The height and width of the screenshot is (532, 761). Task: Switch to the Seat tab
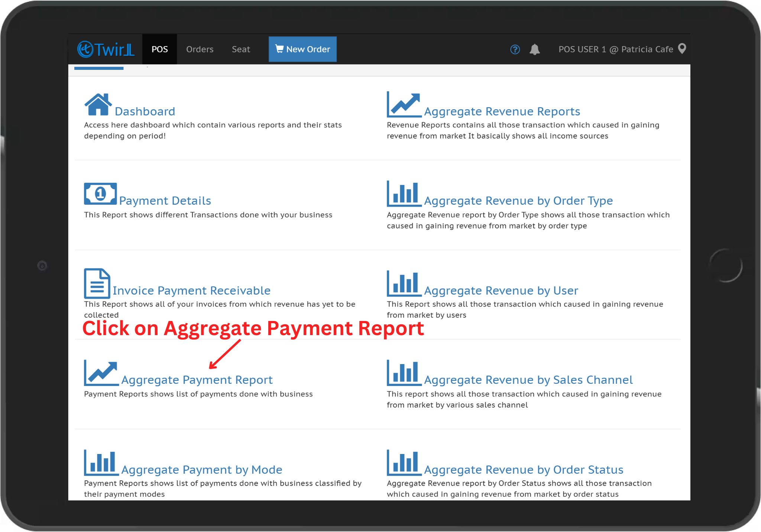click(x=241, y=49)
